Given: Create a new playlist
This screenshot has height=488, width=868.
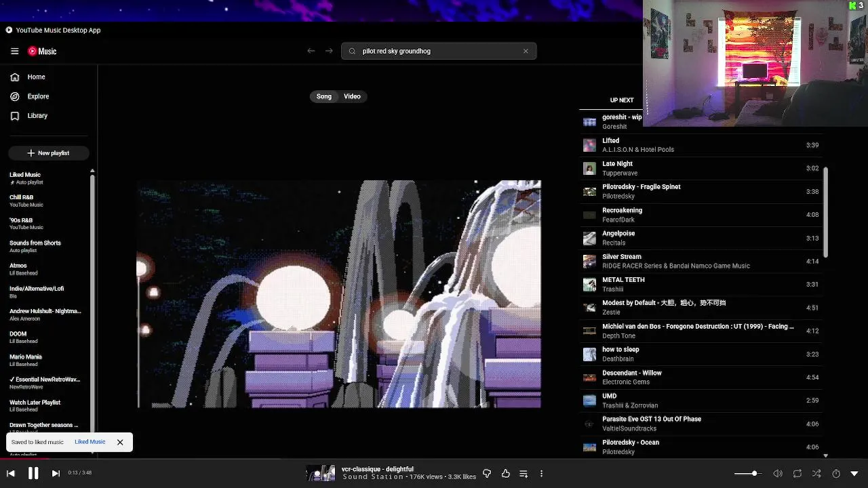Looking at the screenshot, I should (48, 153).
